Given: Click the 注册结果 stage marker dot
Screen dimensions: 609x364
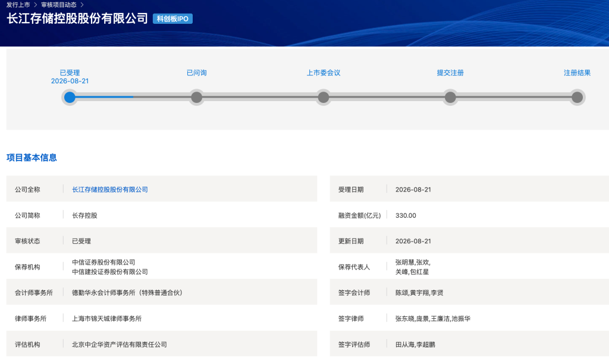Looking at the screenshot, I should click(x=577, y=97).
